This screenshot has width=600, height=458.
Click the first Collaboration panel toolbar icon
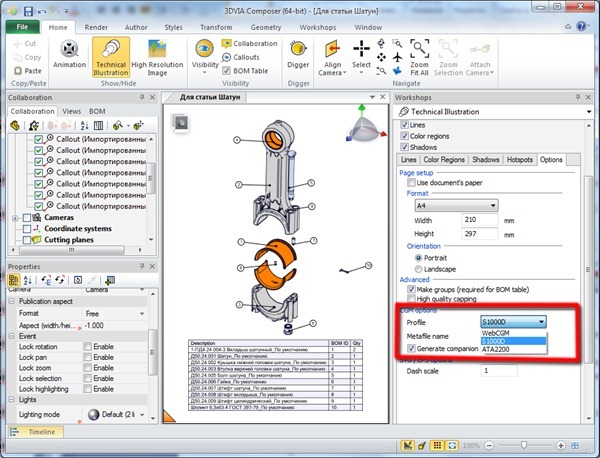(x=15, y=125)
